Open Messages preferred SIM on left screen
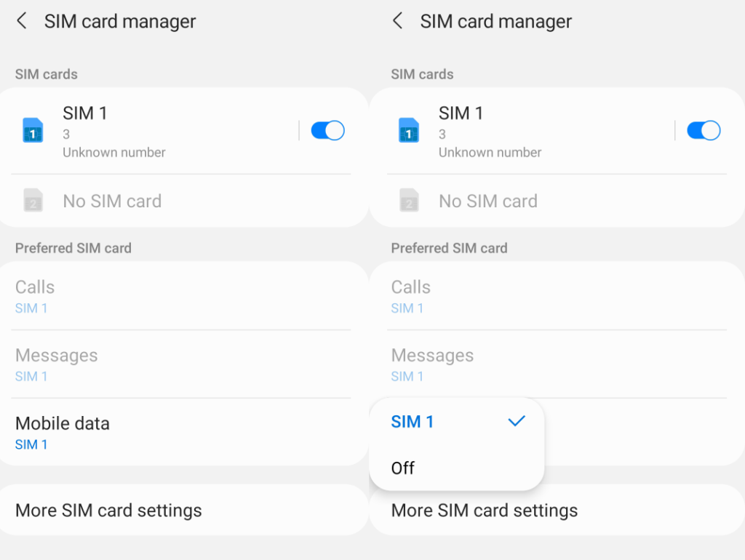Viewport: 745px width, 560px height. (183, 364)
